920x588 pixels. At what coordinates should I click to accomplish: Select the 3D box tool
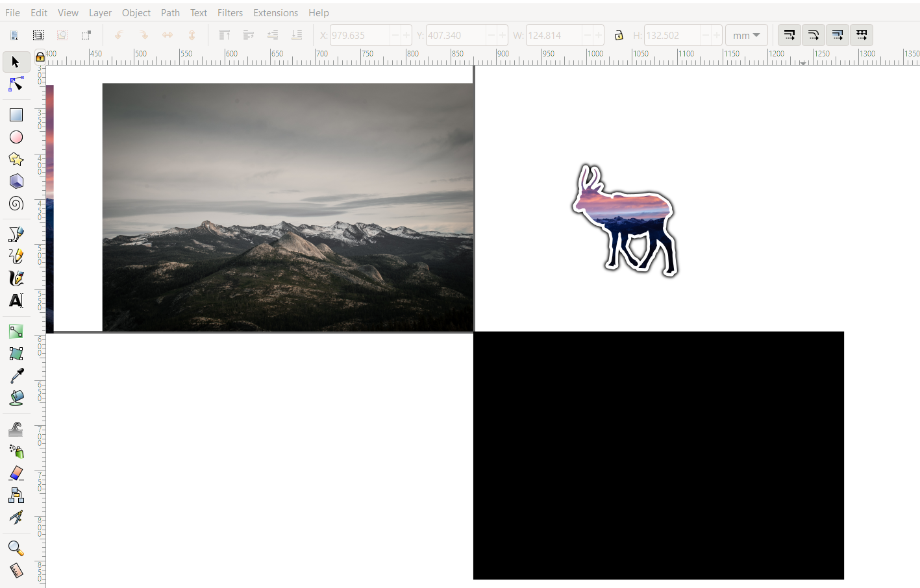click(x=16, y=181)
